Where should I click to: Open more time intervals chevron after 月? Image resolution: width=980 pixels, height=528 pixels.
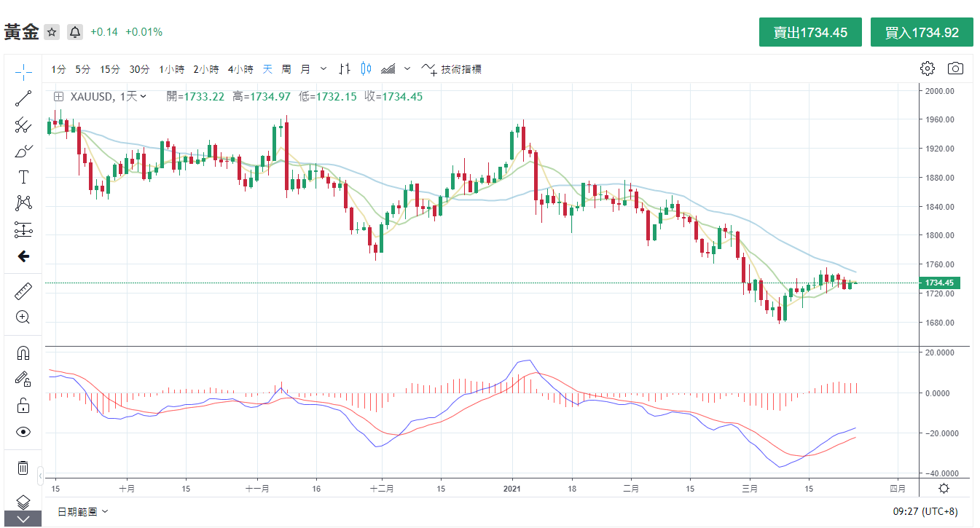(324, 69)
